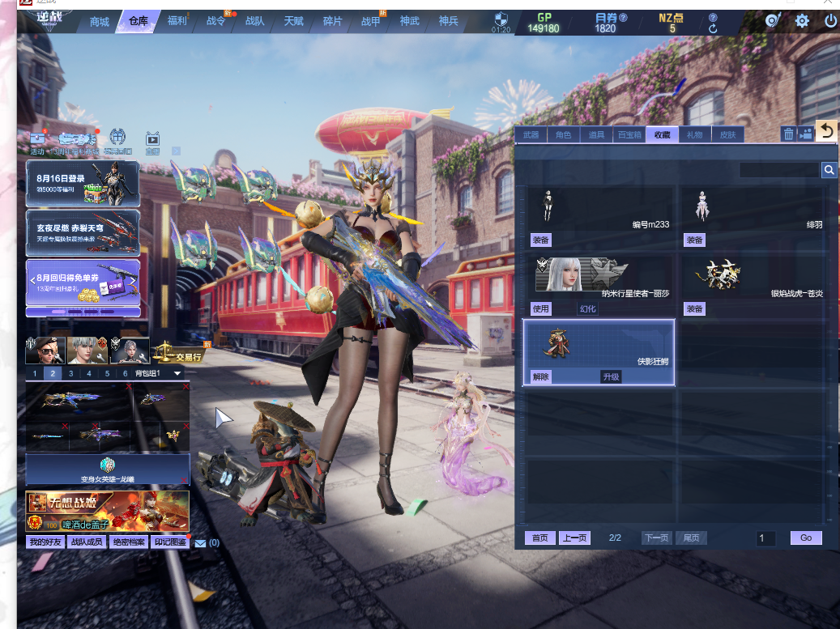Image resolution: width=840 pixels, height=629 pixels.
Task: Select the 侠影狂鳄 item card
Action: [599, 352]
